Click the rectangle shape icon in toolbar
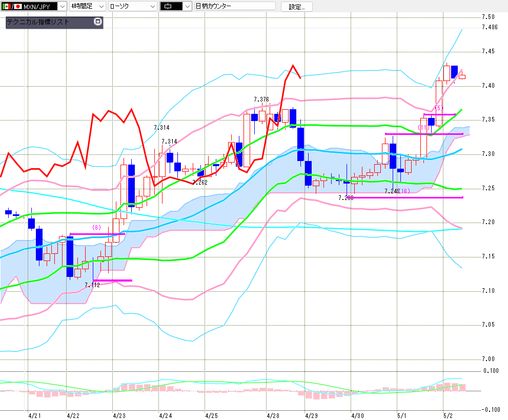This screenshot has width=508, height=420. tap(168, 6)
